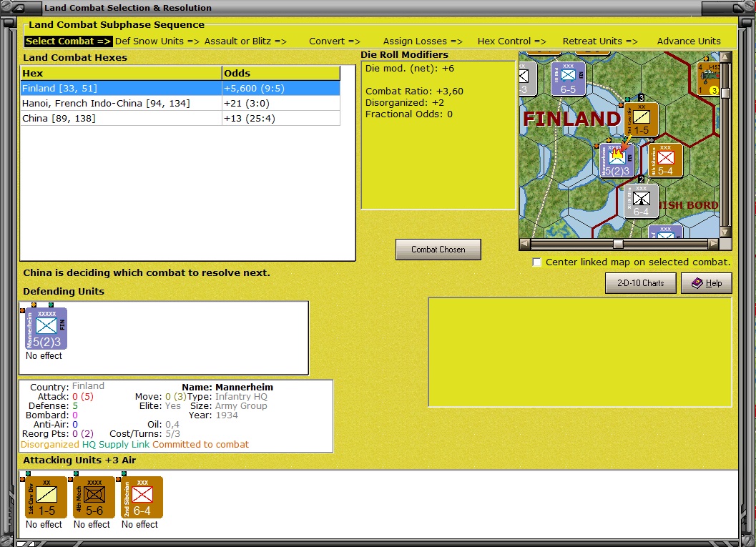
Task: Click the 4th Siberian 5-4 counter on the map
Action: click(x=665, y=160)
